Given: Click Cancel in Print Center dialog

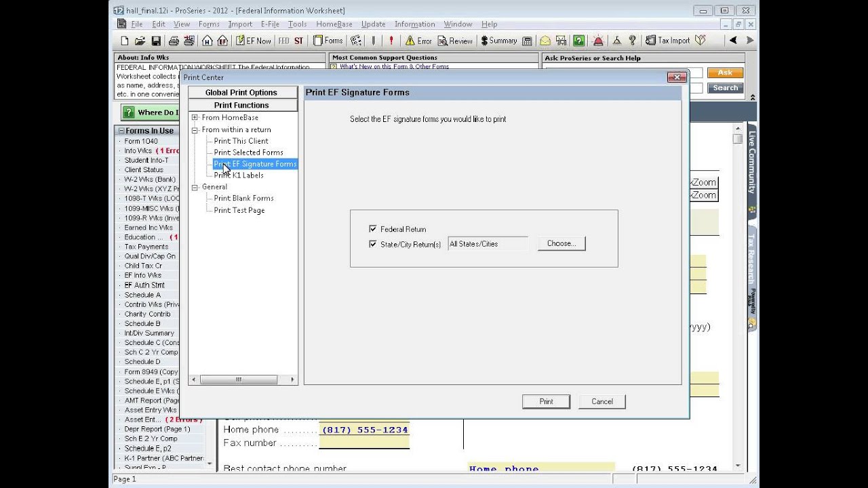Looking at the screenshot, I should (602, 401).
